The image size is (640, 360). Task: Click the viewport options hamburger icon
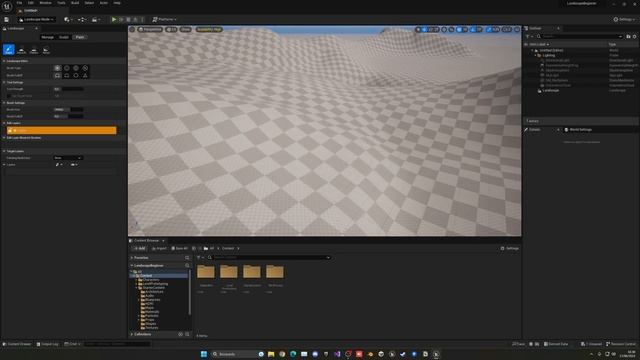pyautogui.click(x=132, y=29)
